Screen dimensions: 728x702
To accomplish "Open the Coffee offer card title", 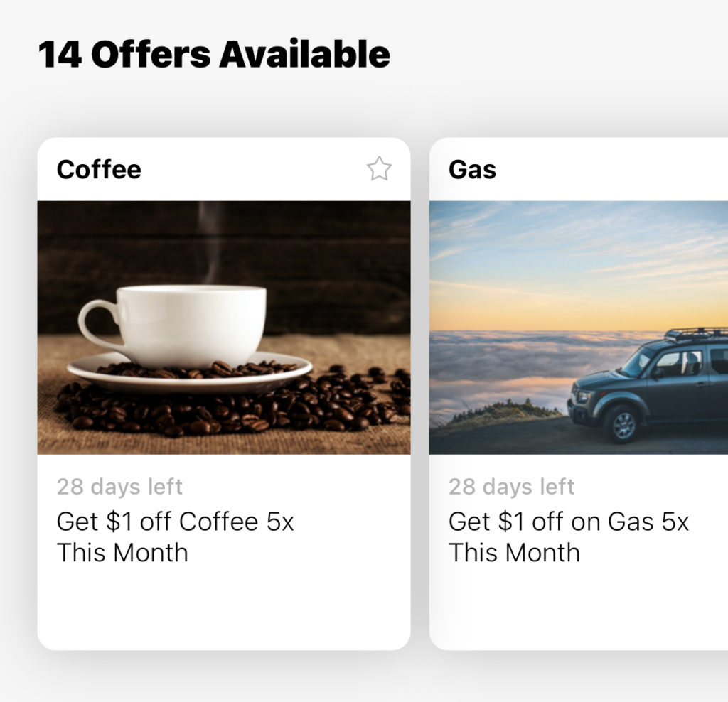I will (99, 170).
